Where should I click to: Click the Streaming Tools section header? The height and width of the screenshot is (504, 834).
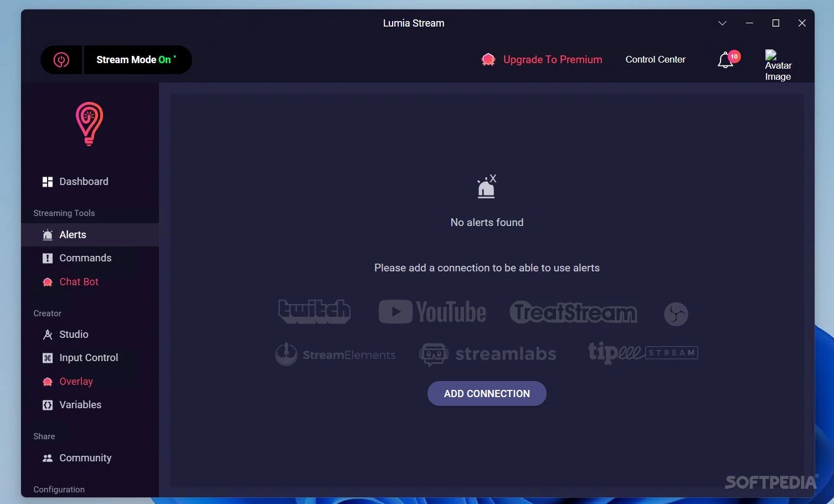tap(64, 213)
